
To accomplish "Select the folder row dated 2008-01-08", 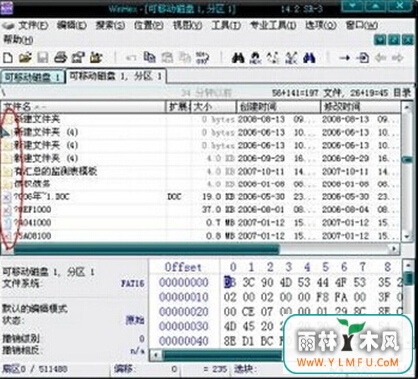I will (x=200, y=184).
